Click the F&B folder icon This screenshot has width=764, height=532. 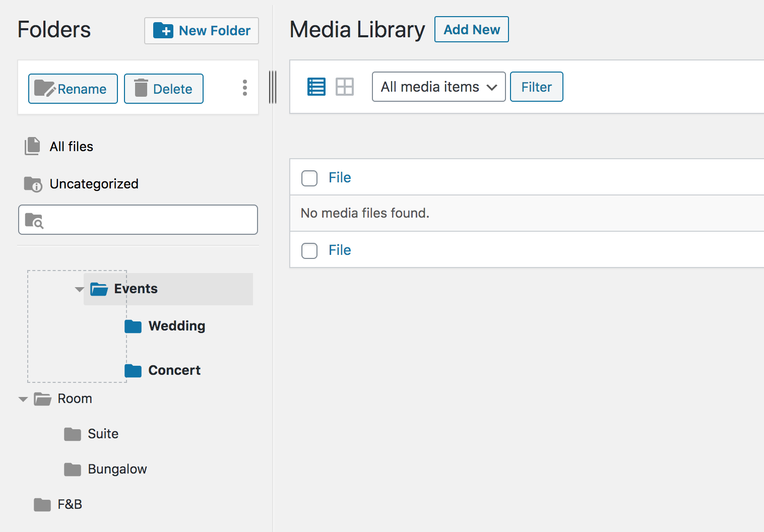(42, 505)
